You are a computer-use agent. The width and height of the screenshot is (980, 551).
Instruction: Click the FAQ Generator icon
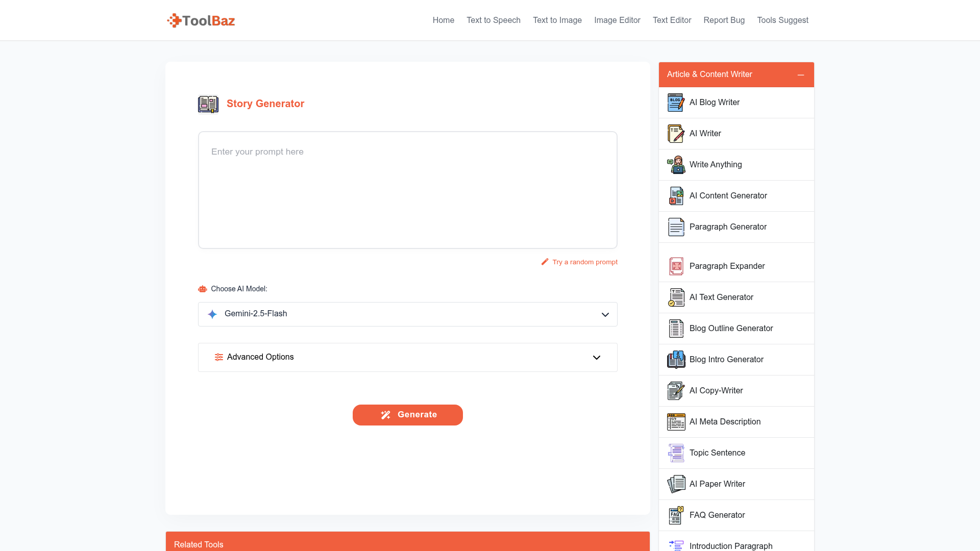pyautogui.click(x=676, y=515)
